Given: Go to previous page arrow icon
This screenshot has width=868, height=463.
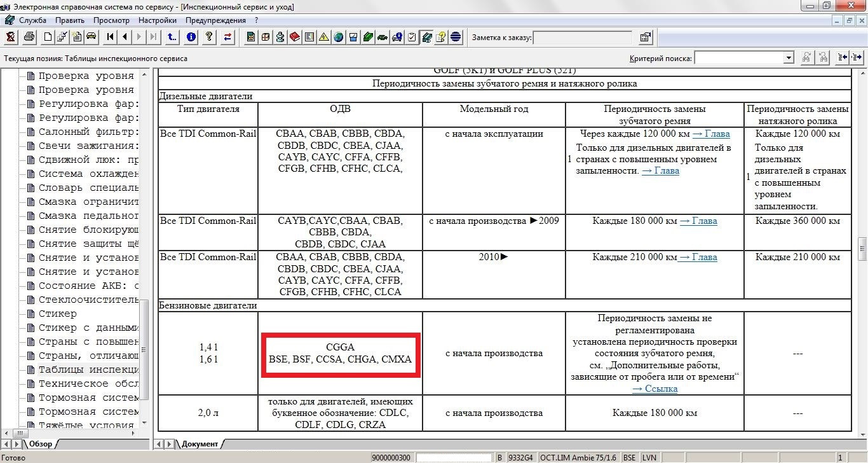Looking at the screenshot, I should (x=125, y=37).
